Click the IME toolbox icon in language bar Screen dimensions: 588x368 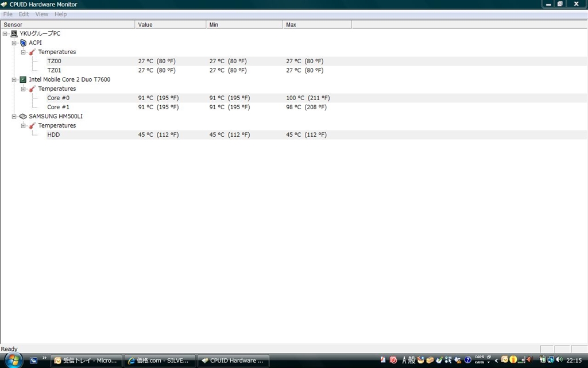[430, 360]
